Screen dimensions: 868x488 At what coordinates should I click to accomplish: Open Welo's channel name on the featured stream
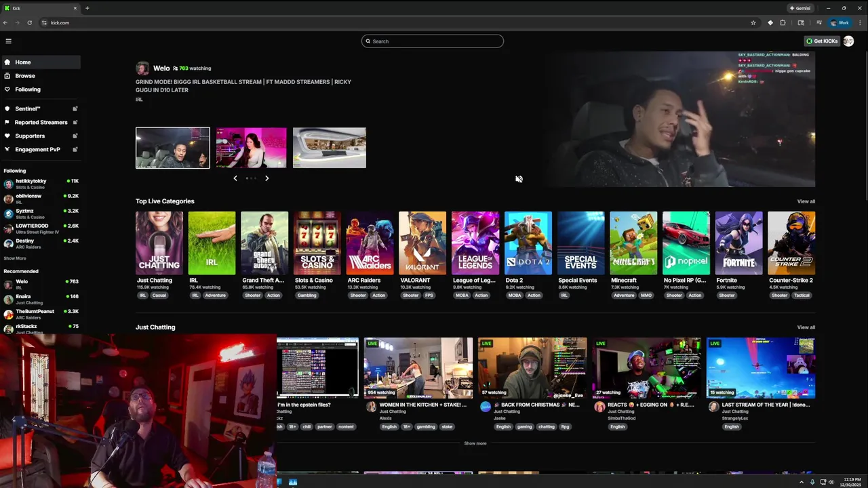[161, 68]
